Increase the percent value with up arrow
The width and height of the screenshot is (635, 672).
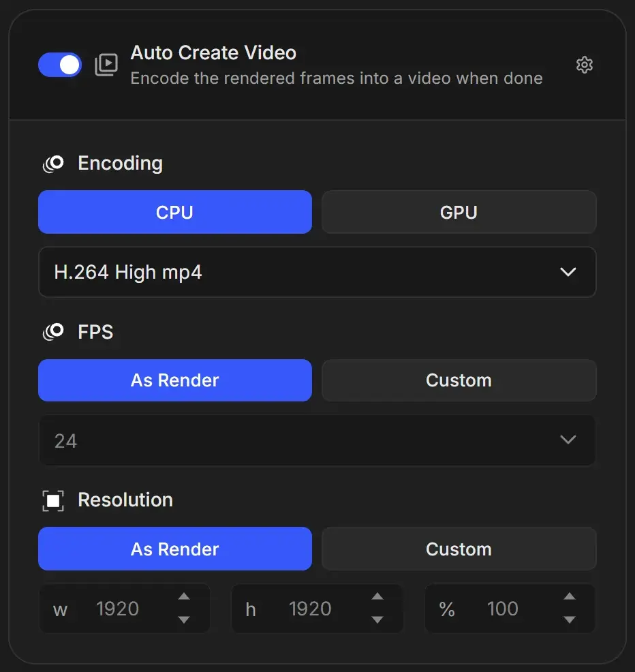click(570, 596)
